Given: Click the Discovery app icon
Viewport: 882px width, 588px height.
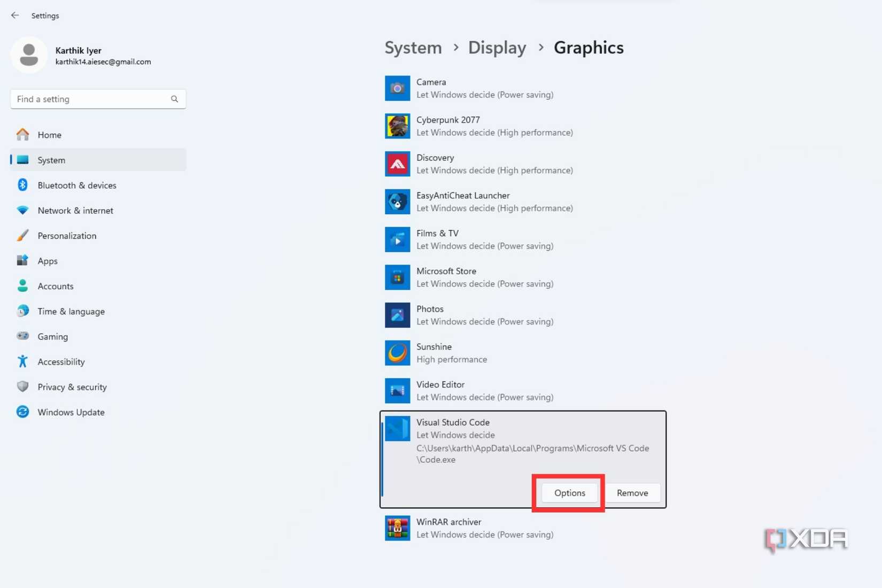Looking at the screenshot, I should click(x=397, y=164).
